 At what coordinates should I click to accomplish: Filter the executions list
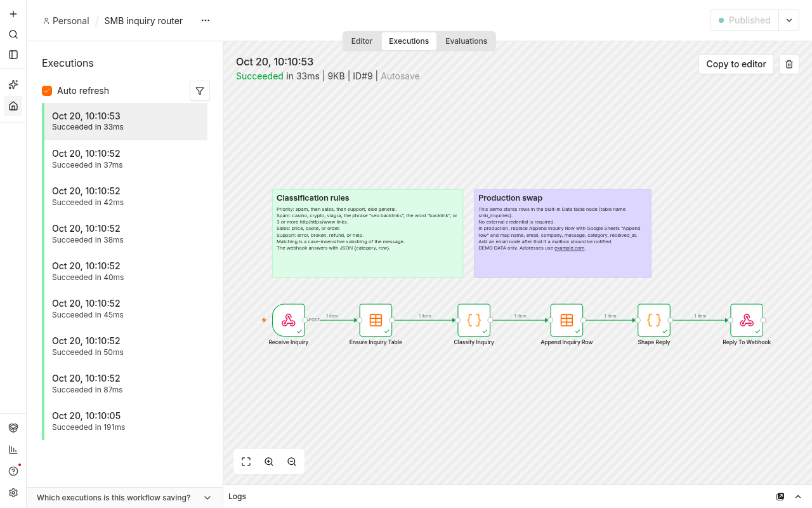[200, 91]
